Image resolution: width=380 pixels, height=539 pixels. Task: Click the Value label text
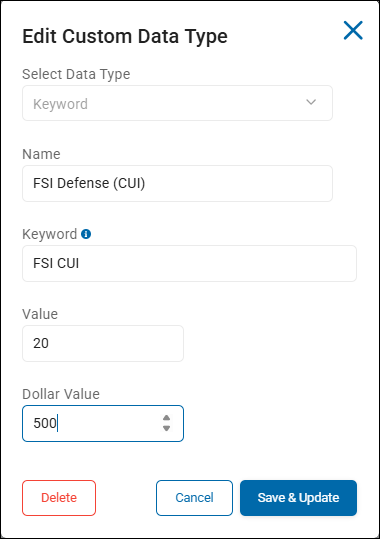40,314
